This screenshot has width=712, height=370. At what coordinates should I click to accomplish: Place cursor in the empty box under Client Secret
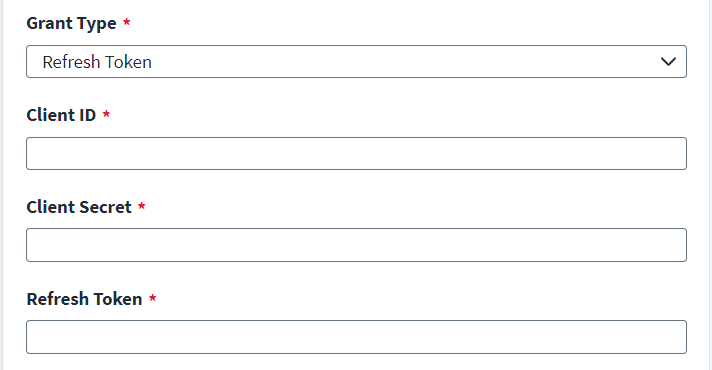pos(356,245)
